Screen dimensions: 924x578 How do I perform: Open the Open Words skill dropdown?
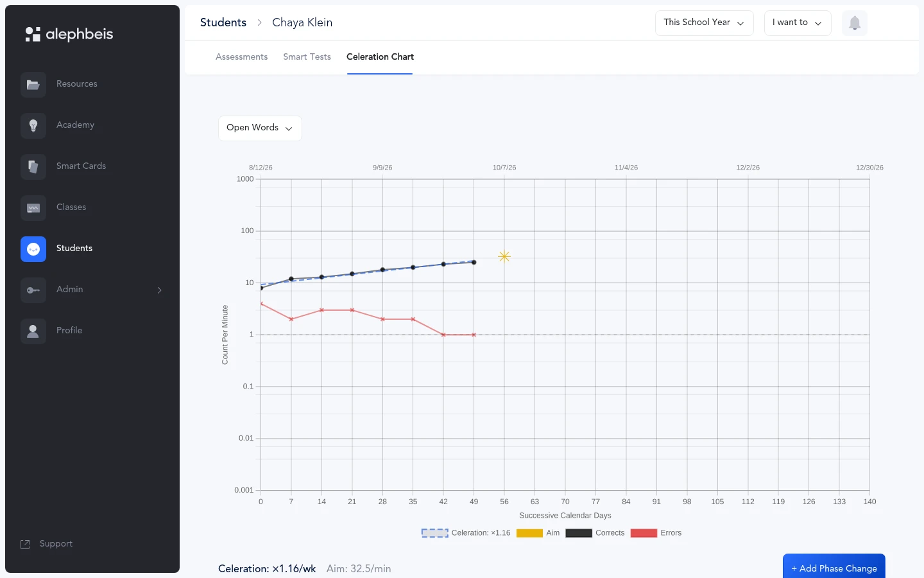[x=260, y=128]
